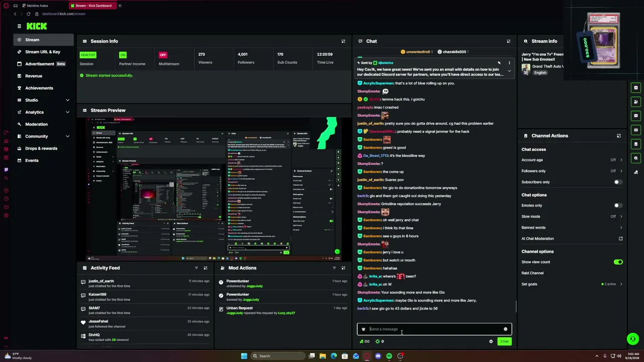Open chat settings gear icon
This screenshot has width=644, height=362.
coord(491,341)
